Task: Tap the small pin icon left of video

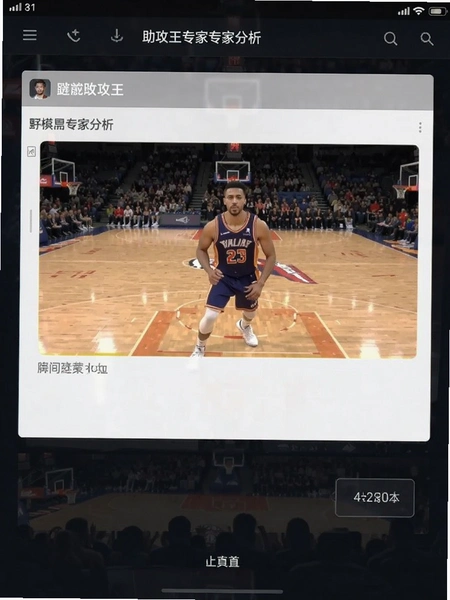Action: pyautogui.click(x=31, y=152)
